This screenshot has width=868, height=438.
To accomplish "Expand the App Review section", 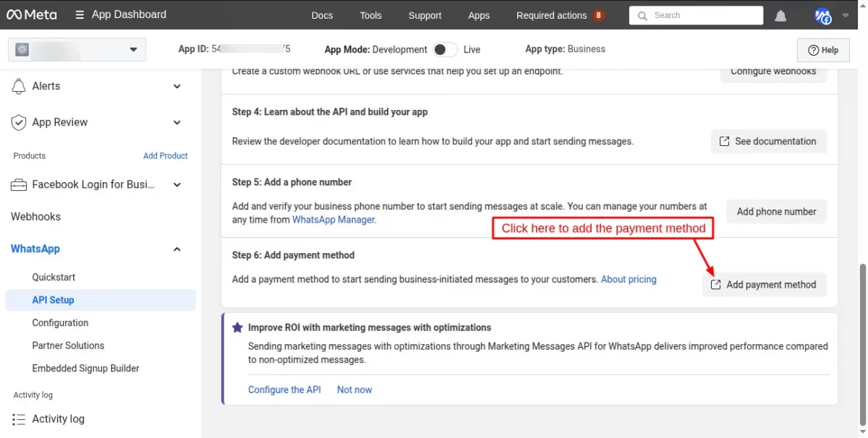I will pos(177,123).
